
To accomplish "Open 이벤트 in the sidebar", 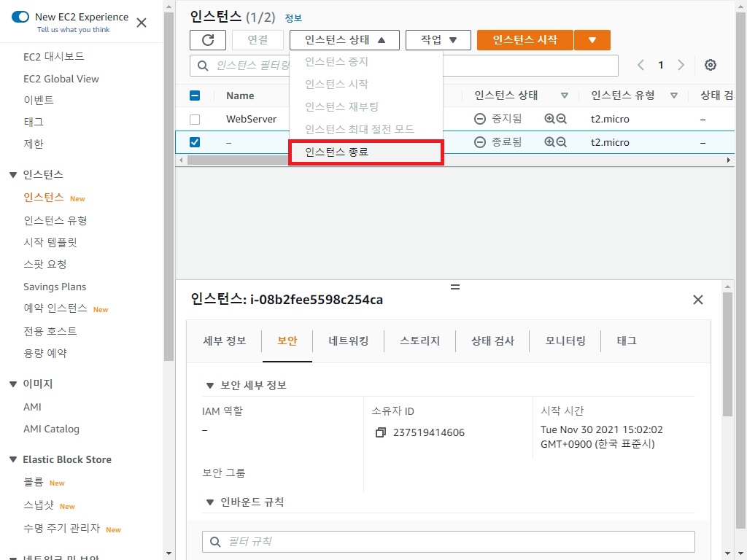I will tap(39, 101).
